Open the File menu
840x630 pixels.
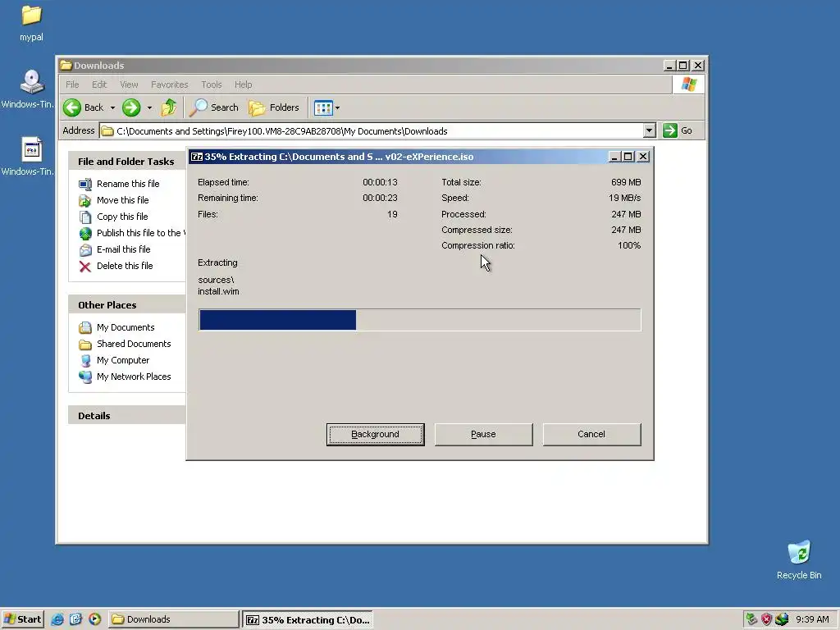[72, 84]
